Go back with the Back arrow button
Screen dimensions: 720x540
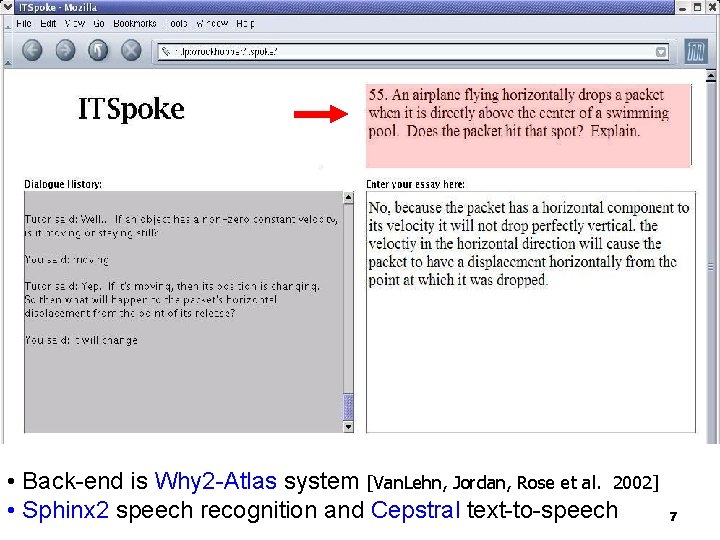click(32, 50)
